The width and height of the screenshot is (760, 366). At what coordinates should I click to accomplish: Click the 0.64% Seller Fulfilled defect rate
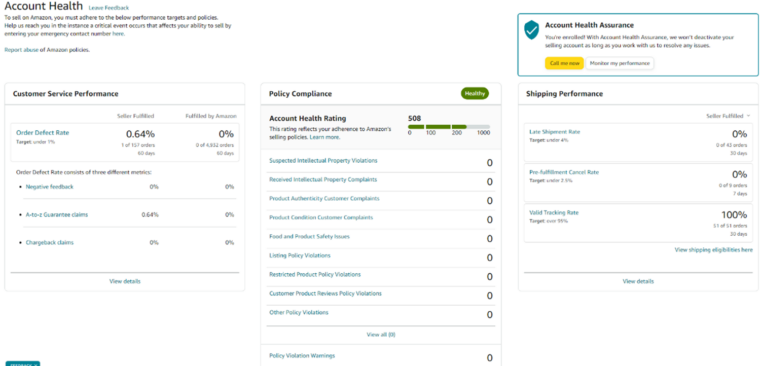(140, 134)
